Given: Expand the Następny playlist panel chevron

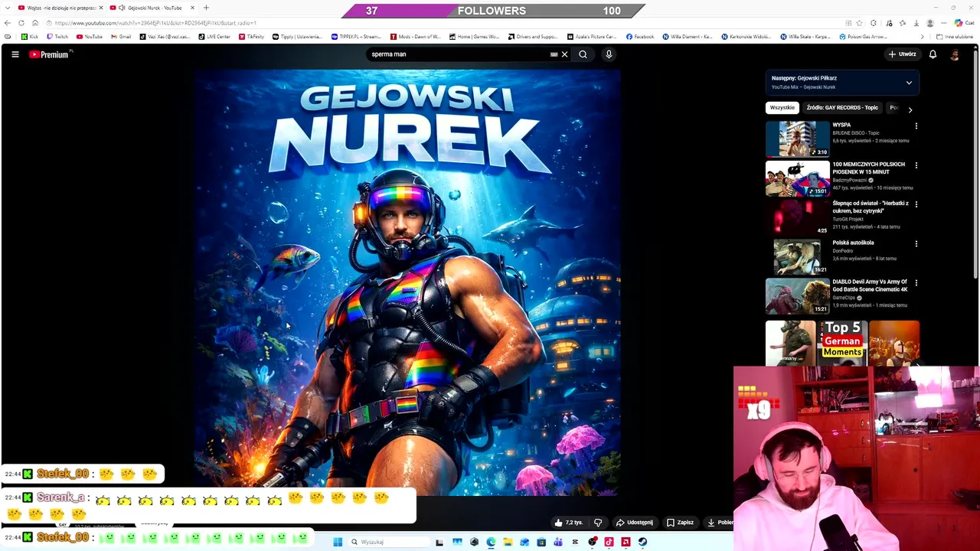Looking at the screenshot, I should tap(909, 83).
